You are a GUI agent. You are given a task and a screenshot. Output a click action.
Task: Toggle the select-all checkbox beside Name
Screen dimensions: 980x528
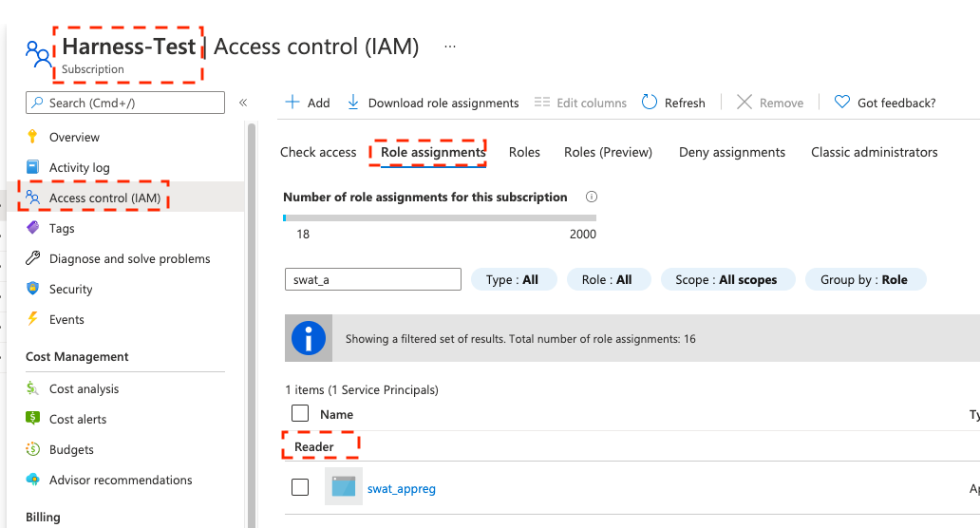[300, 413]
